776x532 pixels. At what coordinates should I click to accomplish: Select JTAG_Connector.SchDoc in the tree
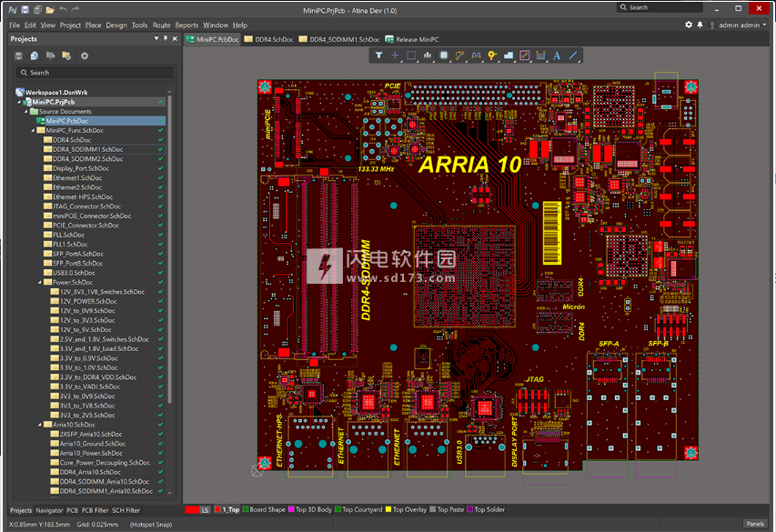pos(86,206)
